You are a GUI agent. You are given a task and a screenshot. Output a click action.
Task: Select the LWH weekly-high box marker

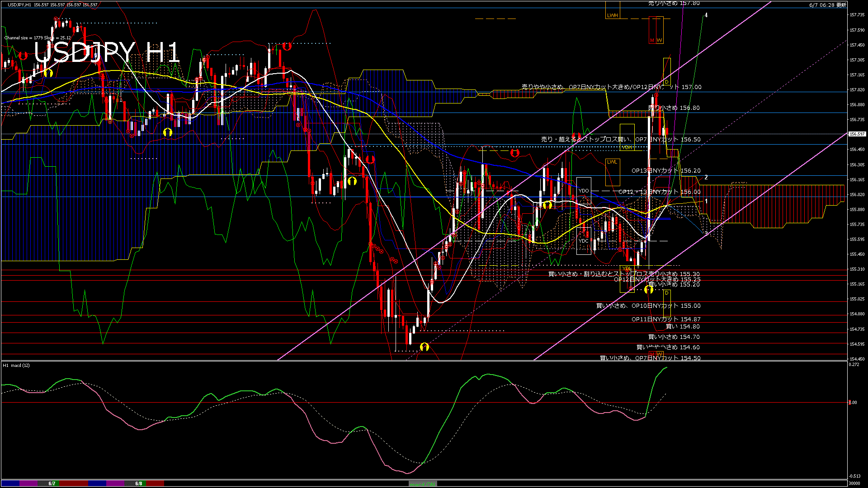tap(612, 15)
